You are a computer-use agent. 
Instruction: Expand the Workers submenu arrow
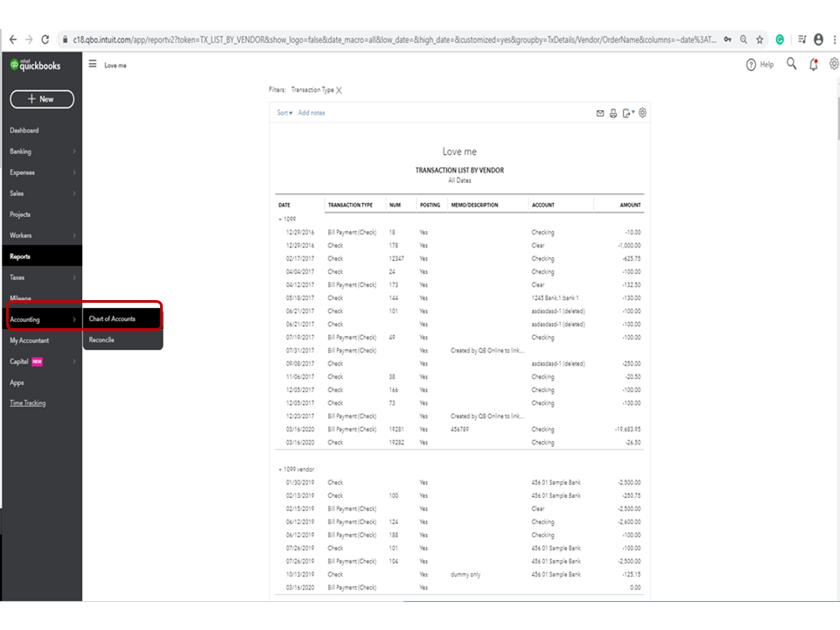point(73,235)
